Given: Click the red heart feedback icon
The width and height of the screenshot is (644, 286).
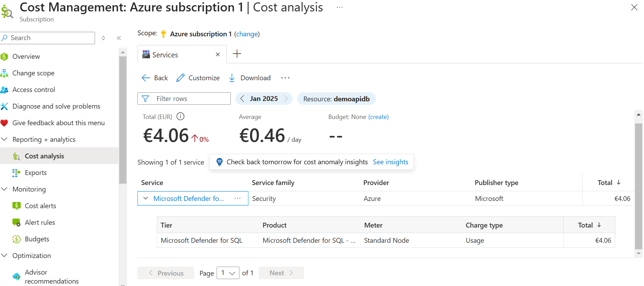Looking at the screenshot, I should (x=4, y=123).
